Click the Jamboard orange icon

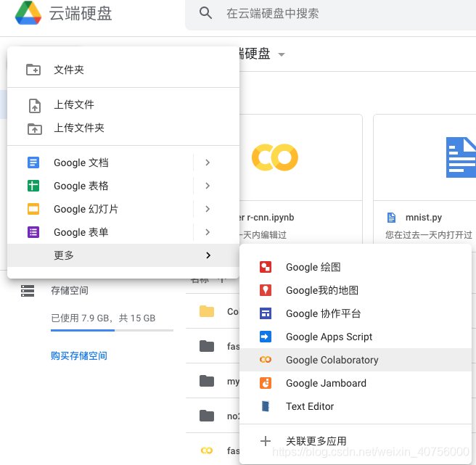click(x=266, y=383)
